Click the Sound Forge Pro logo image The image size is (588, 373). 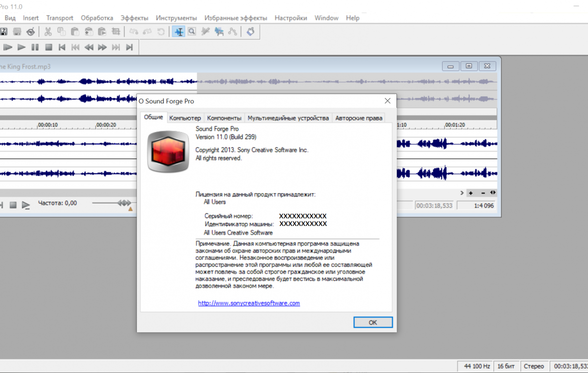[x=168, y=151]
